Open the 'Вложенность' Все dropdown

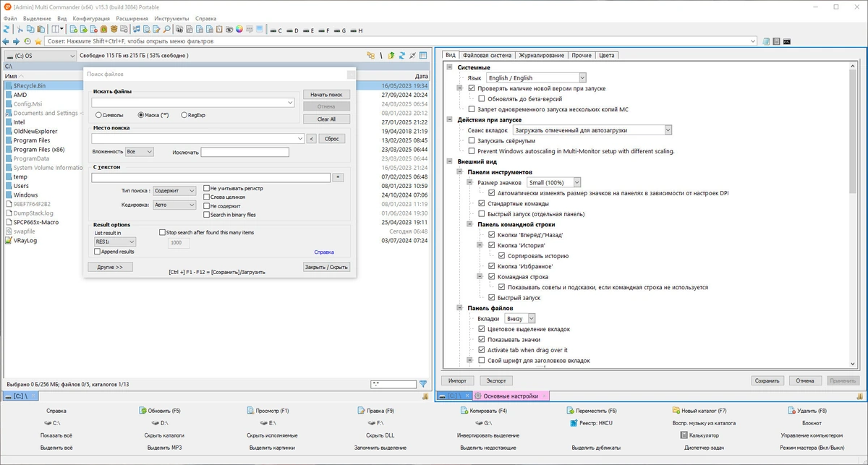coord(139,152)
